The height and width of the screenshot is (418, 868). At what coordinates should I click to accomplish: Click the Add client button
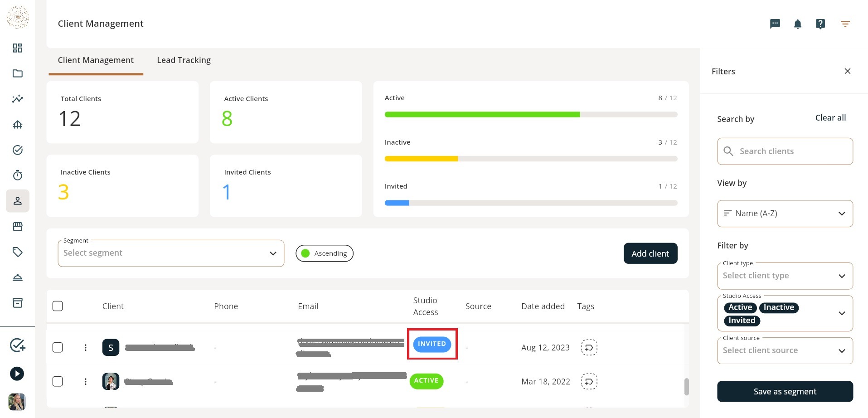pos(650,253)
